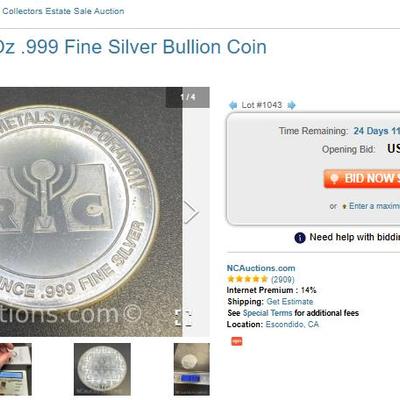This screenshot has width=400, height=400.
Task: Open the NCAuctions.com seller link
Action: pyautogui.click(x=261, y=268)
